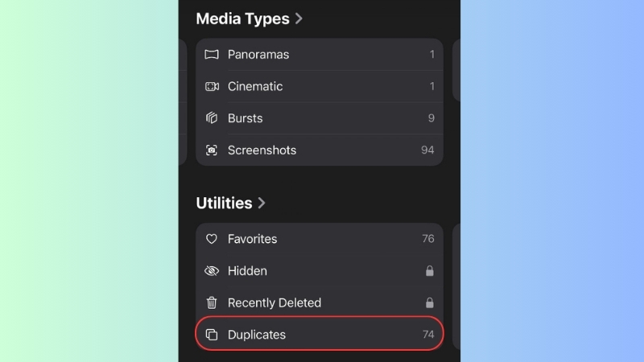
Task: Open the Duplicates album
Action: (x=320, y=335)
